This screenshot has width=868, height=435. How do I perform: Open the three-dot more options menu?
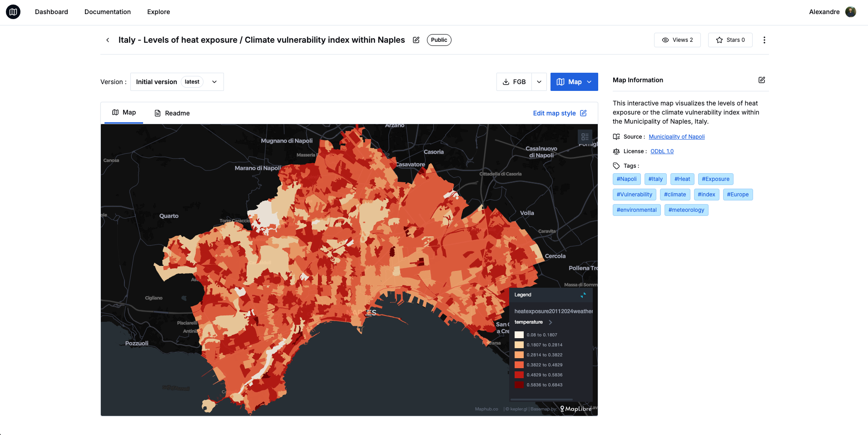coord(764,40)
